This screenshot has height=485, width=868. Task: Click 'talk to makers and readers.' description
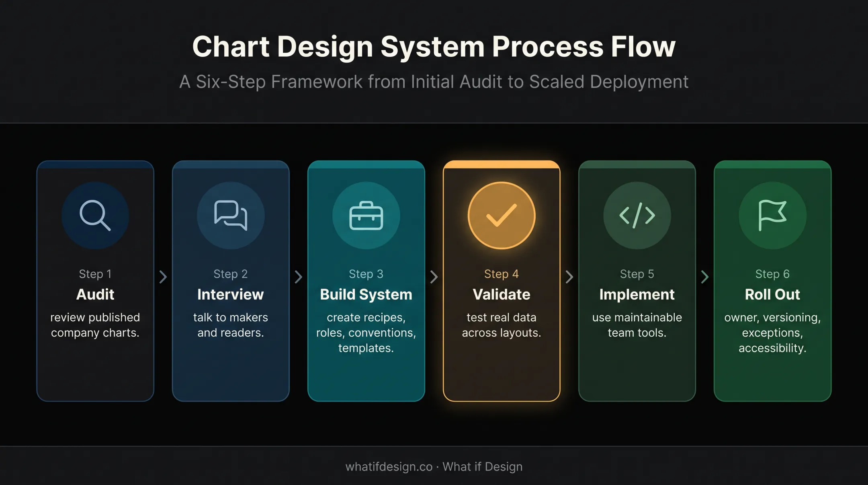(x=231, y=325)
